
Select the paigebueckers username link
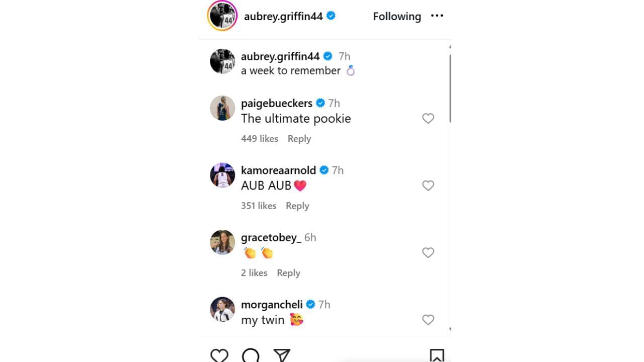click(276, 103)
